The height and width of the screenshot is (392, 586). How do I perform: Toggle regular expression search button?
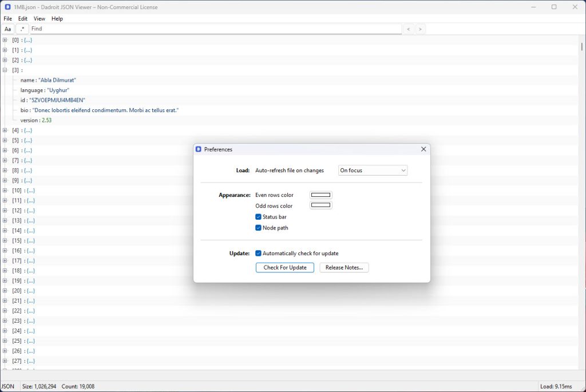pyautogui.click(x=22, y=29)
